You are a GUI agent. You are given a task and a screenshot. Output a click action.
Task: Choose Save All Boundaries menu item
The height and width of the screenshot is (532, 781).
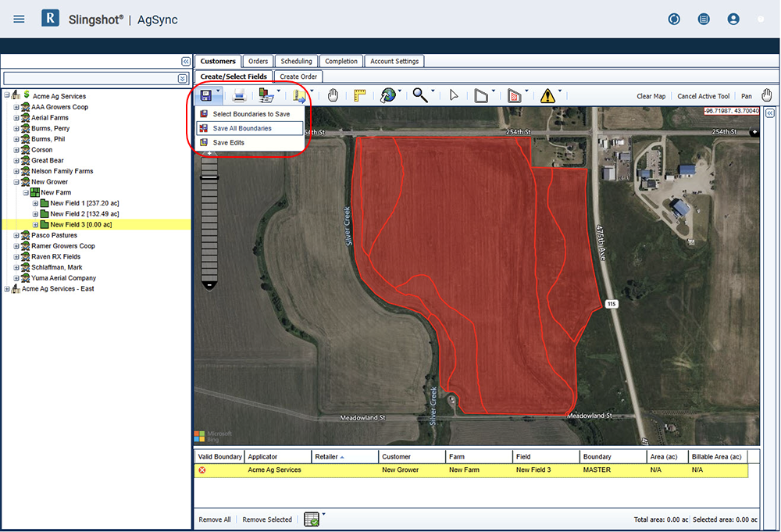[x=250, y=128]
